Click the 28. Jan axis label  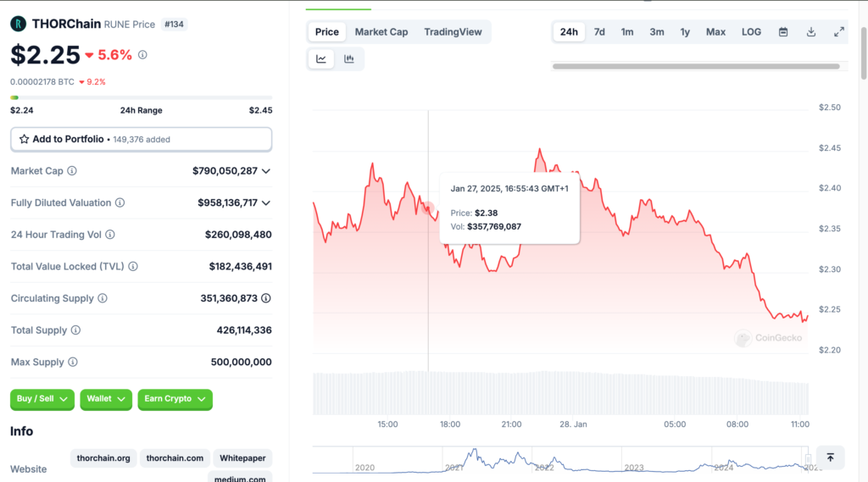(x=573, y=424)
